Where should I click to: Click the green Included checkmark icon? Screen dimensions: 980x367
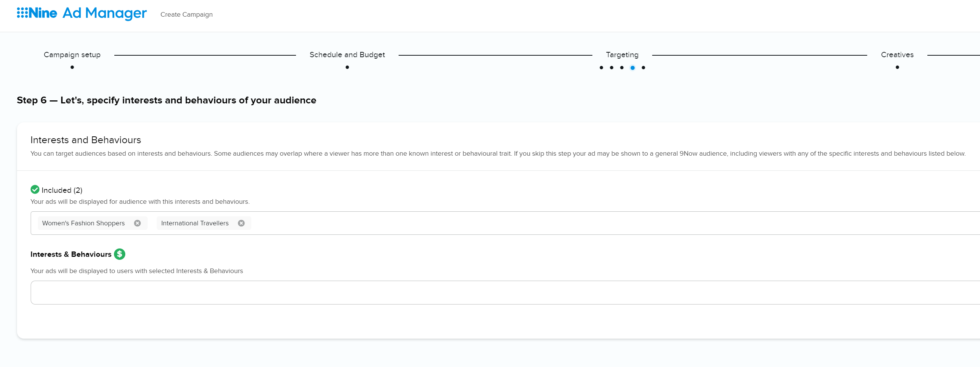click(x=35, y=189)
